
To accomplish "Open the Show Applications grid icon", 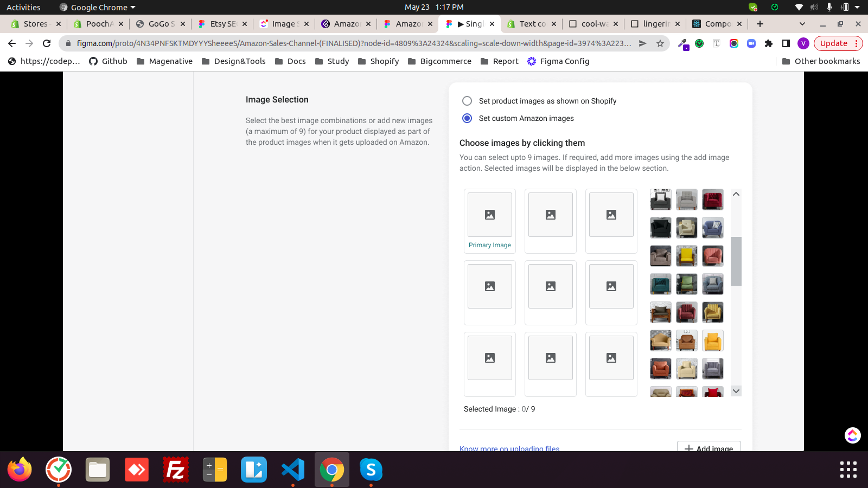I will click(x=848, y=470).
